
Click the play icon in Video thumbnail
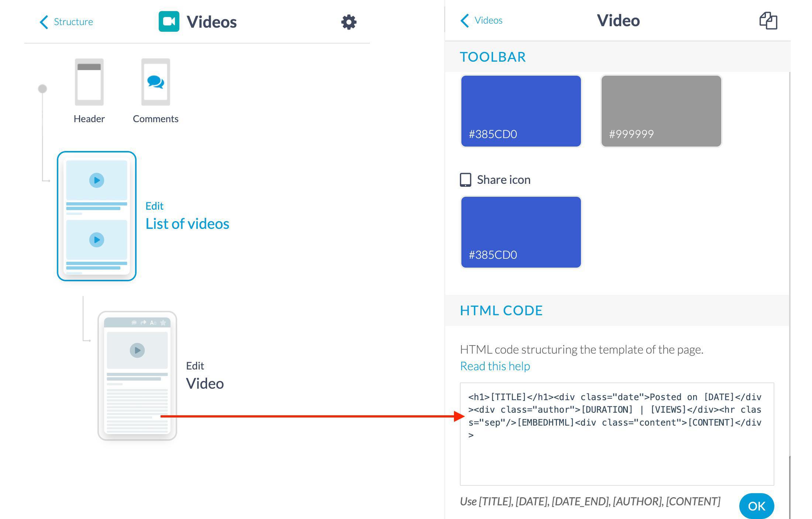pos(137,350)
